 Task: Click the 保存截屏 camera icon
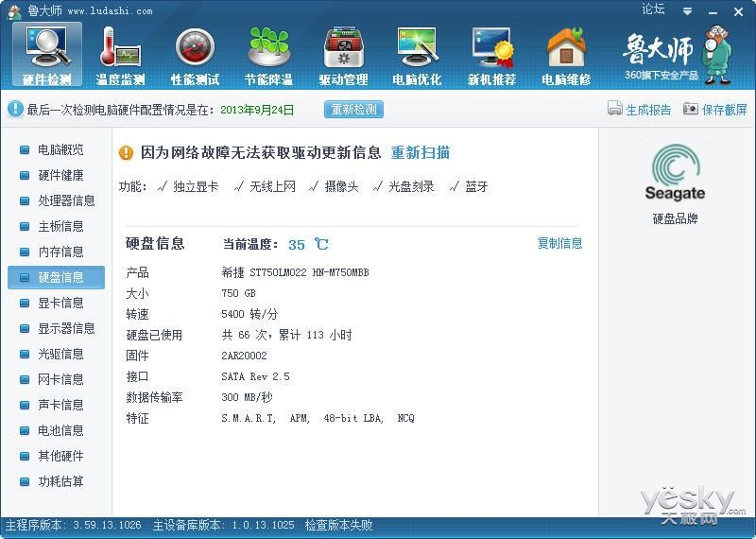[691, 109]
